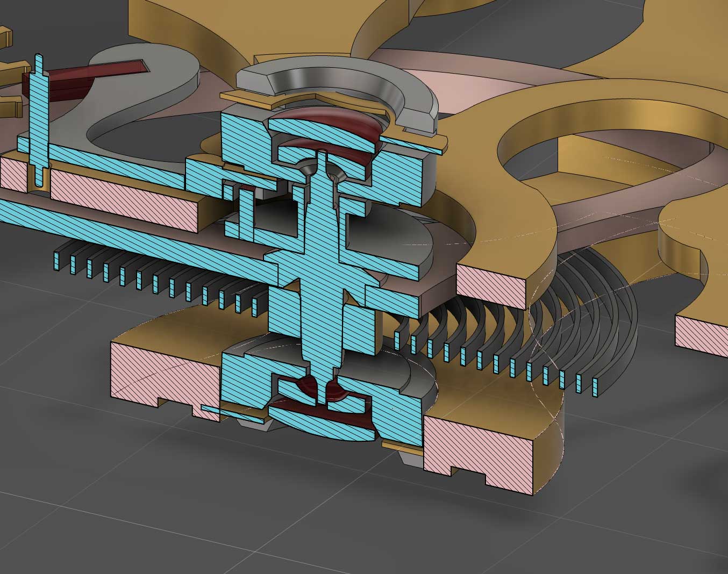Screen dimensions: 728x574
Task: Click the outermost hairspring coil end
Action: pos(595,387)
